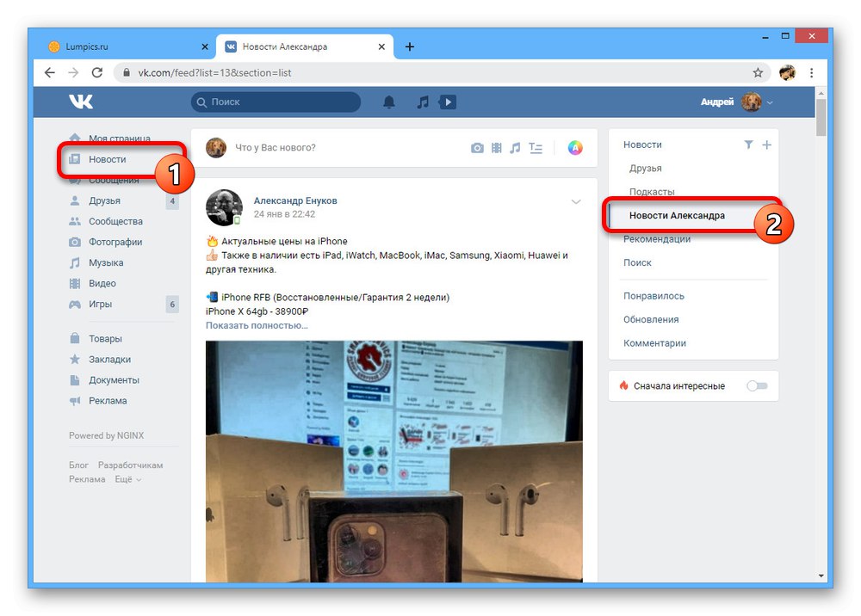861x616 pixels.
Task: Open music from the top bar note icon
Action: (x=422, y=102)
